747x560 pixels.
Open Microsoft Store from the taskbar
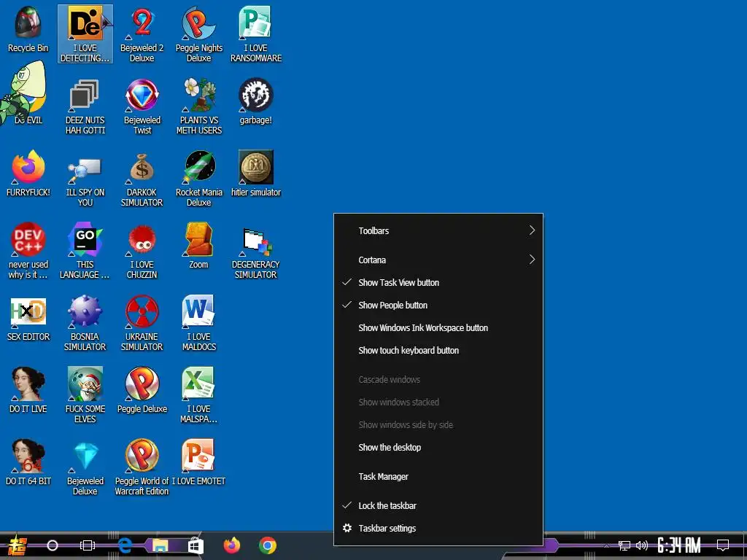[196, 545]
